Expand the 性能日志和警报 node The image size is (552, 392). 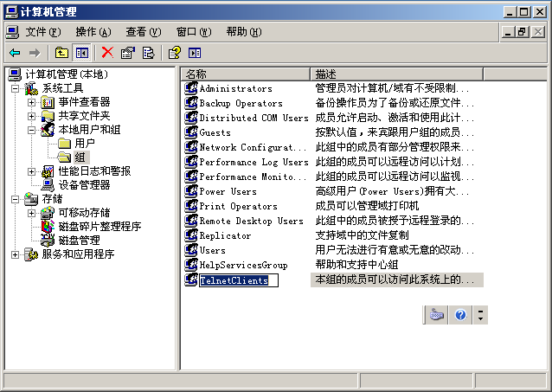[x=32, y=171]
